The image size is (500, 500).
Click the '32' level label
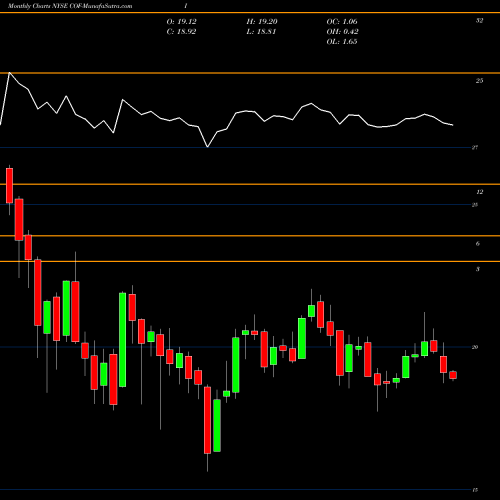point(479,21)
